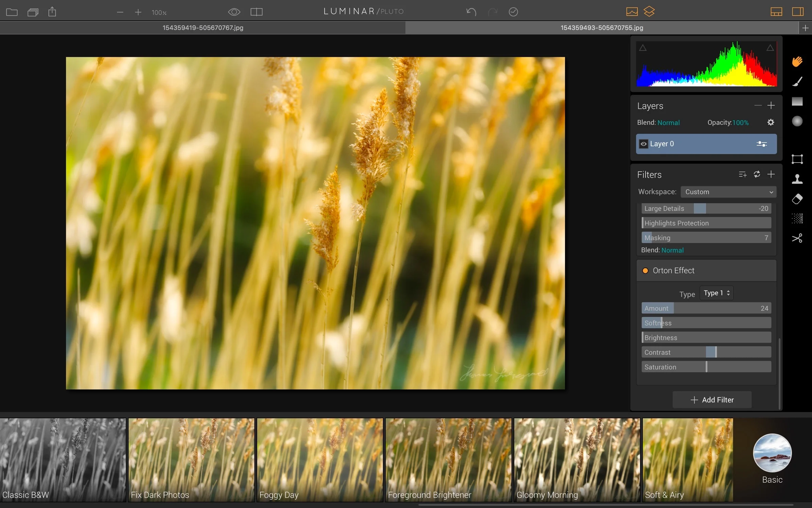Viewport: 812px width, 508px height.
Task: Select the Clone Stamp tool
Action: click(797, 179)
